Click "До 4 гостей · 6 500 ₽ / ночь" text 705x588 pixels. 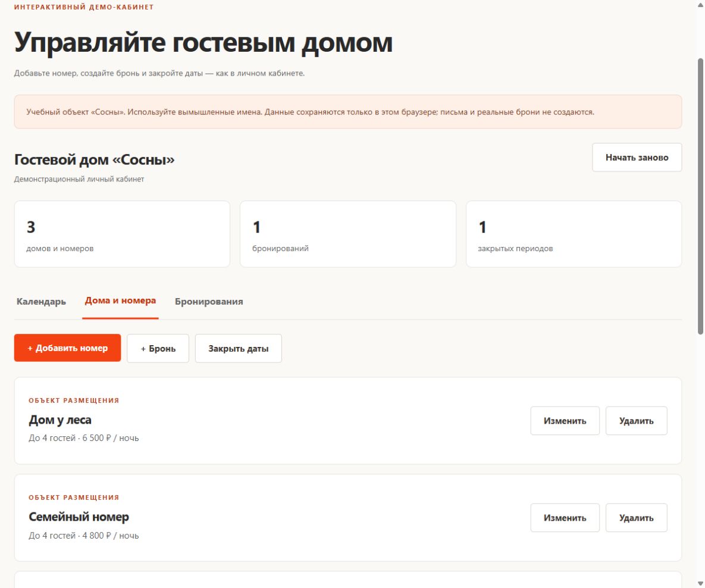click(84, 438)
